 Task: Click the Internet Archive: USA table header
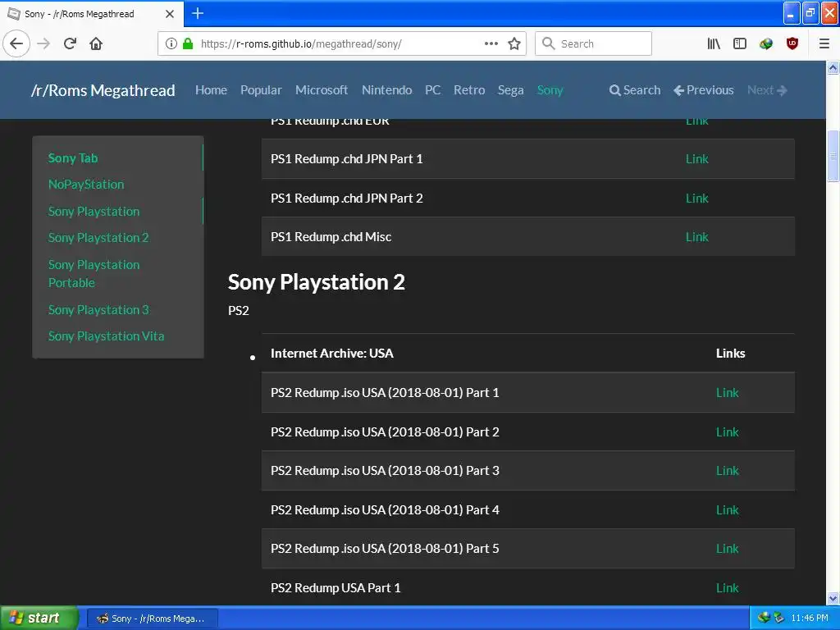coord(331,353)
